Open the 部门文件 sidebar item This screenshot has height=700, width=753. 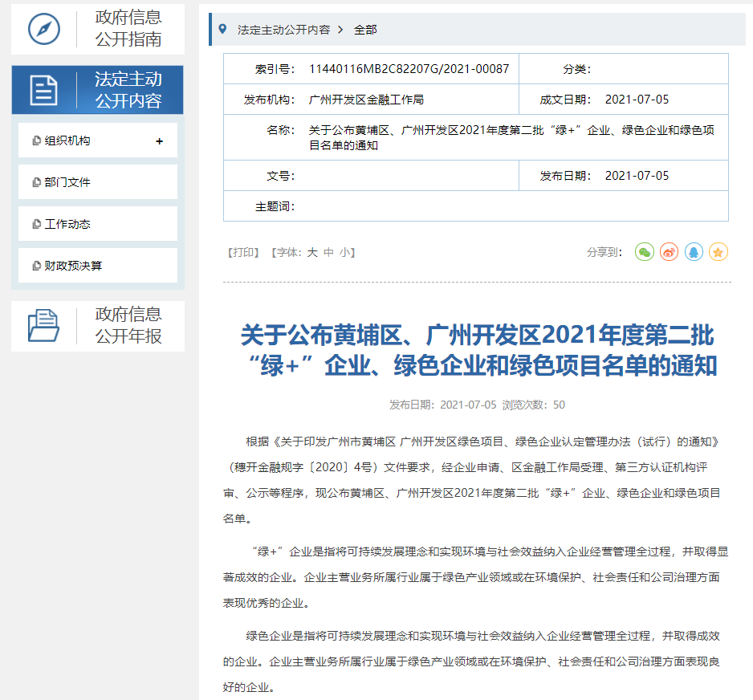[68, 182]
